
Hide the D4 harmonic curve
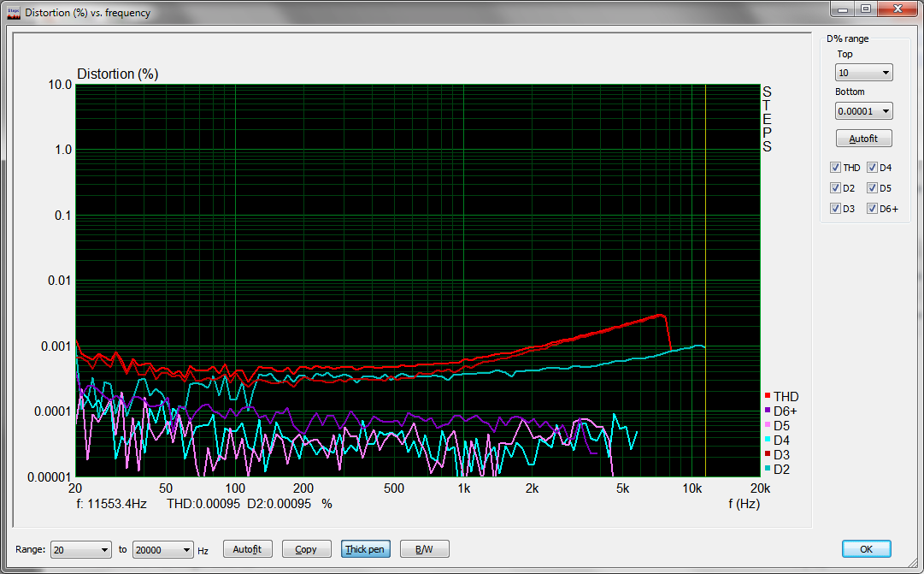pos(872,168)
